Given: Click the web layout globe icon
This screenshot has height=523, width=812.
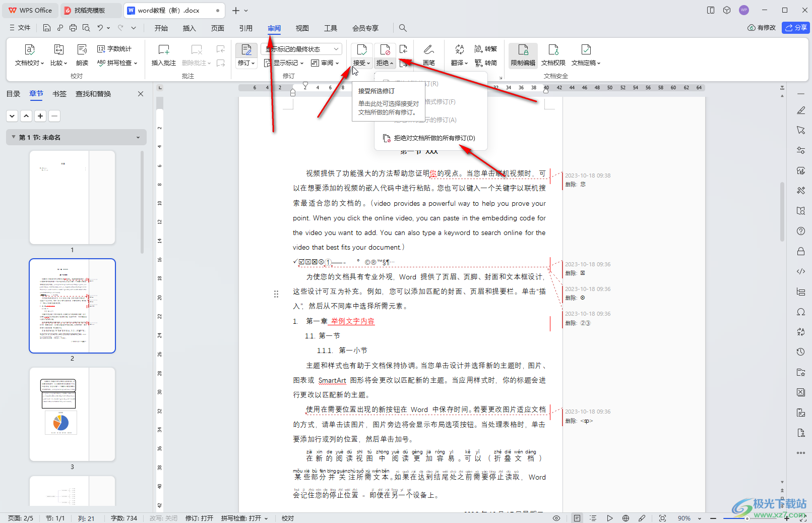Looking at the screenshot, I should point(626,518).
